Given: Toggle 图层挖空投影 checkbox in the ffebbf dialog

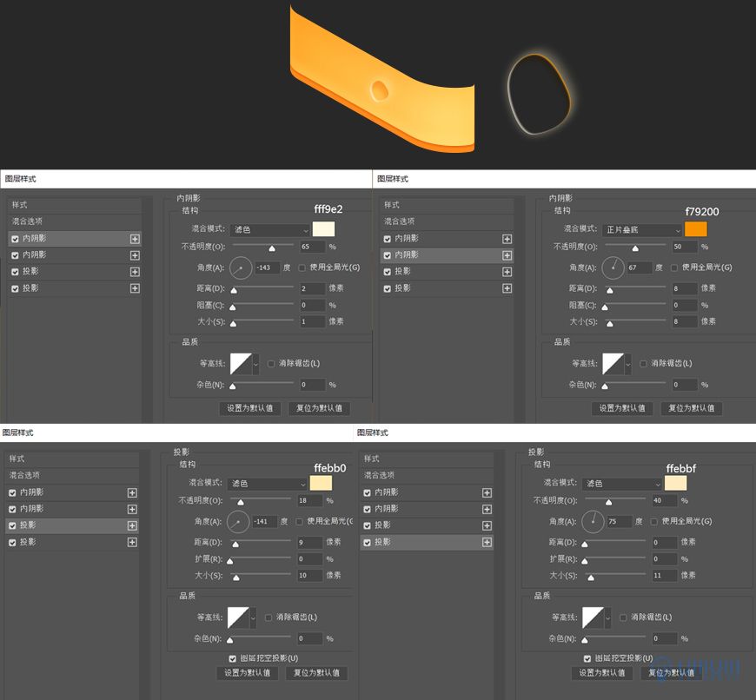Looking at the screenshot, I should coord(588,658).
